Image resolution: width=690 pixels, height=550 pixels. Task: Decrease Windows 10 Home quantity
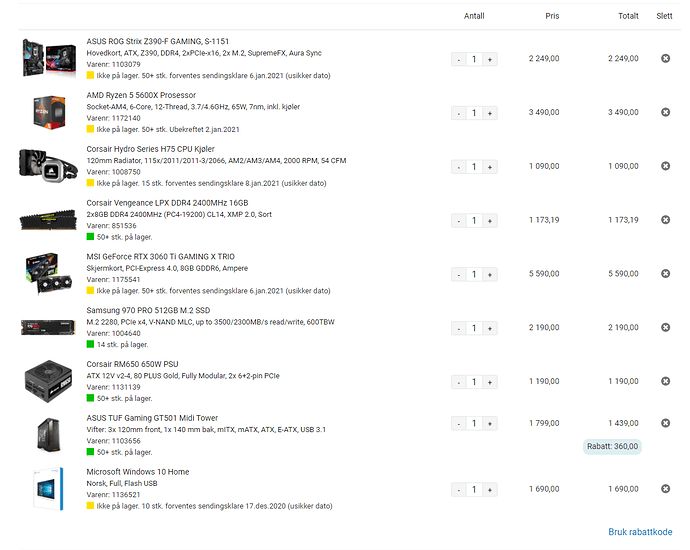(459, 490)
